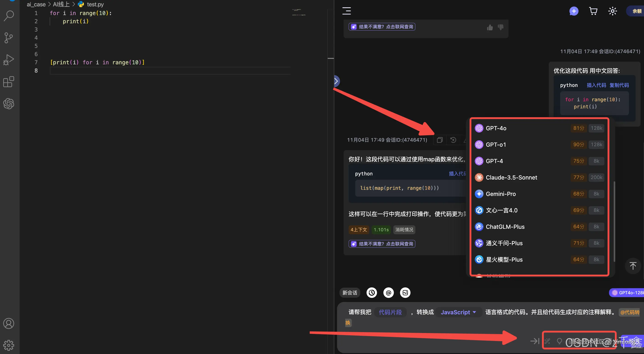
Task: Toggle the settings gear in the sidebar
Action: (9, 345)
